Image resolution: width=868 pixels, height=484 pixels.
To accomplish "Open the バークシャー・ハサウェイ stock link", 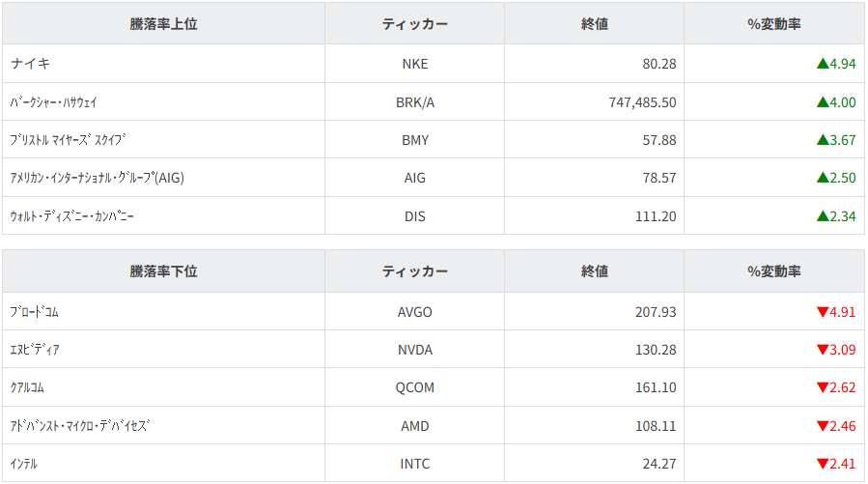I will [53, 102].
